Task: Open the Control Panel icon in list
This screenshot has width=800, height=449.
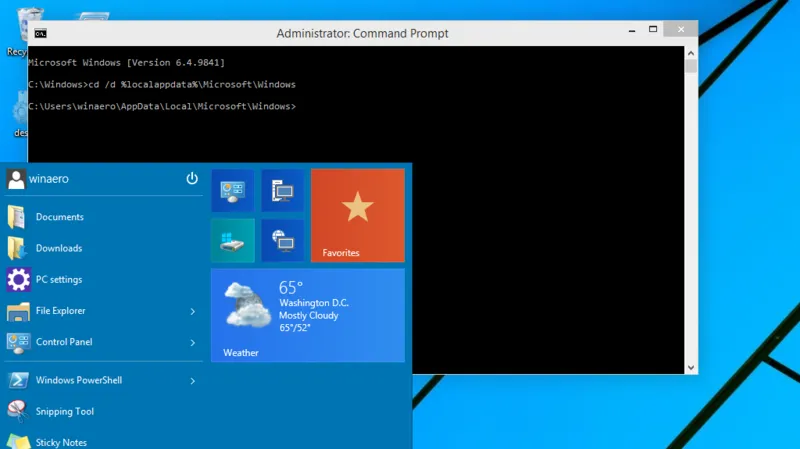Action: (x=18, y=342)
